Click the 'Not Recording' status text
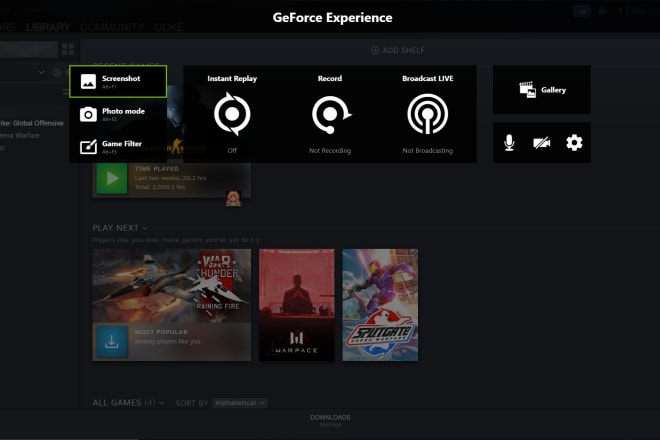 (330, 151)
